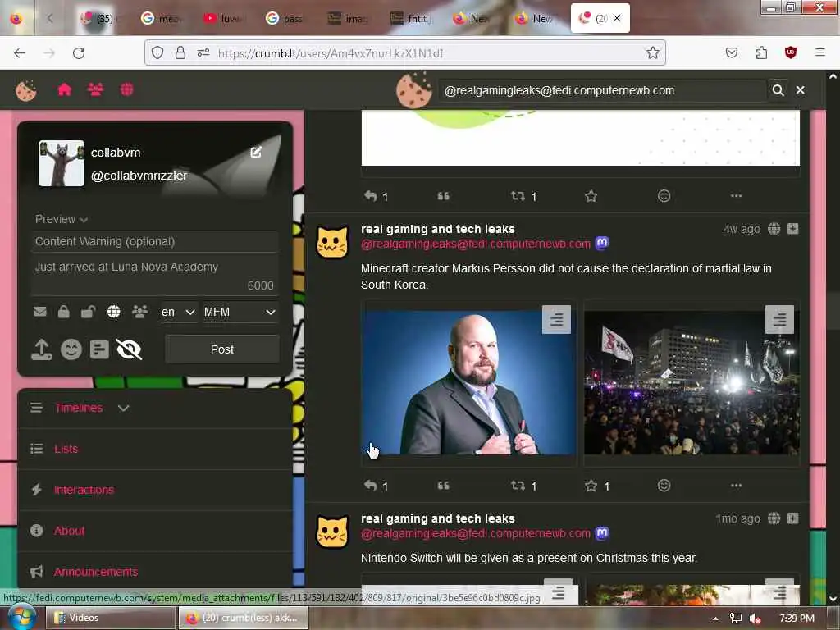Open the federated globe icon in top bar
840x630 pixels.
tap(127, 89)
